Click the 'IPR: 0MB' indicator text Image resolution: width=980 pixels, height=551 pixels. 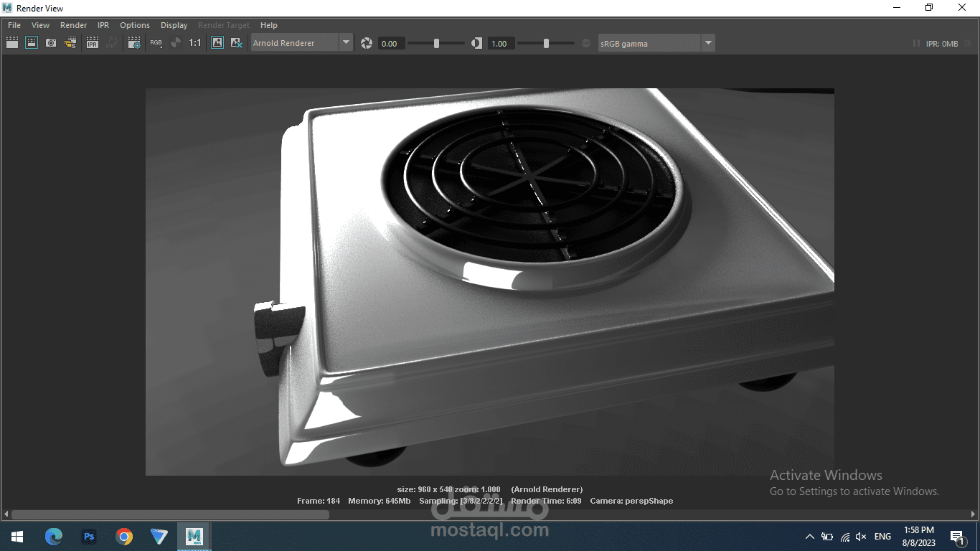pos(942,44)
